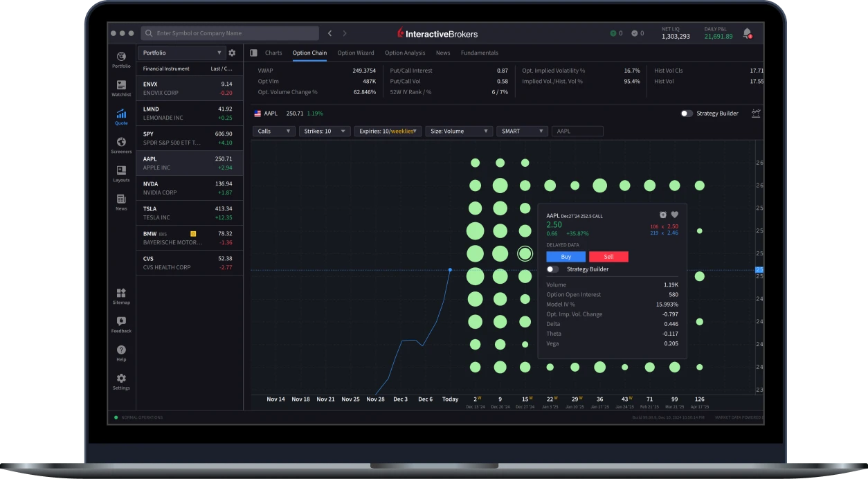Click the search magnifier icon

[148, 33]
